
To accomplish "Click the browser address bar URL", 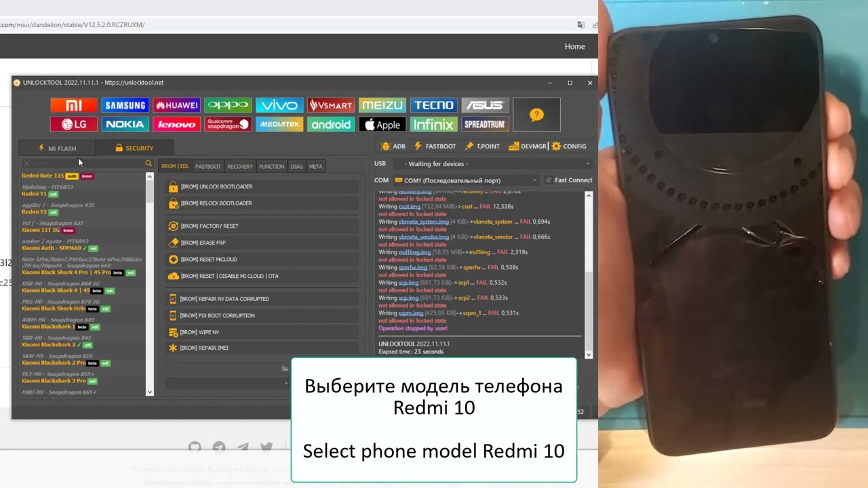I will tap(72, 25).
